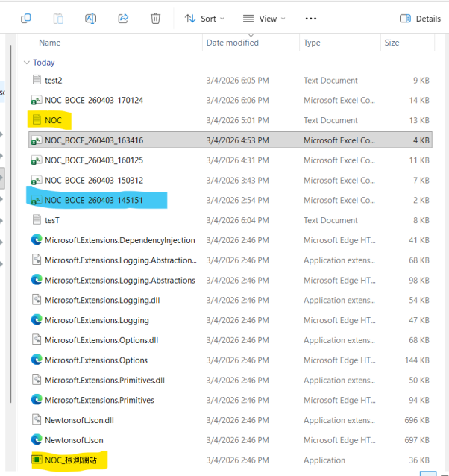Open the View dropdown menu
Viewport: 449px width, 476px height.
coord(264,19)
